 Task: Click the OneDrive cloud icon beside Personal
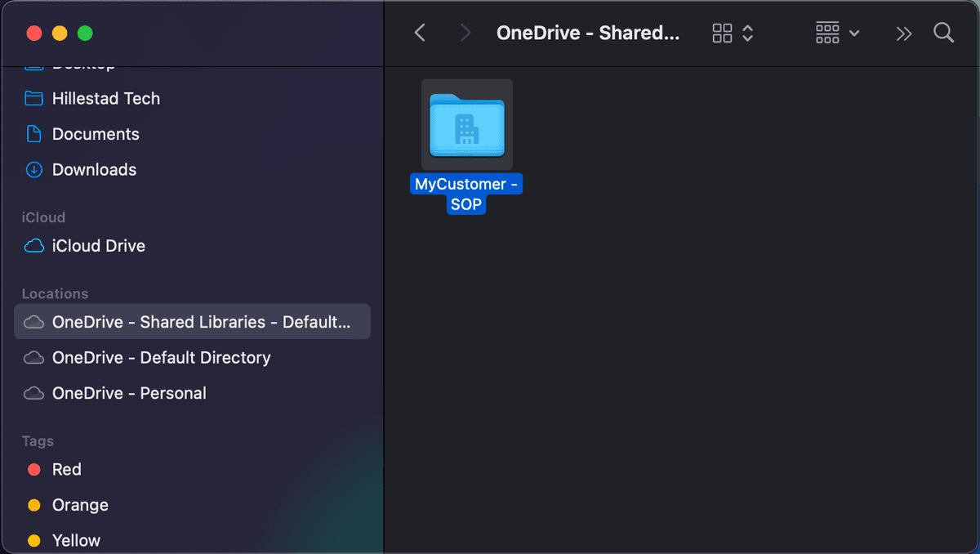pyautogui.click(x=33, y=393)
